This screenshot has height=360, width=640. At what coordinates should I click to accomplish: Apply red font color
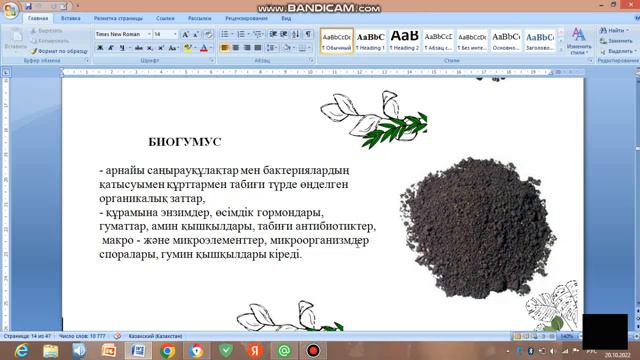tap(204, 48)
